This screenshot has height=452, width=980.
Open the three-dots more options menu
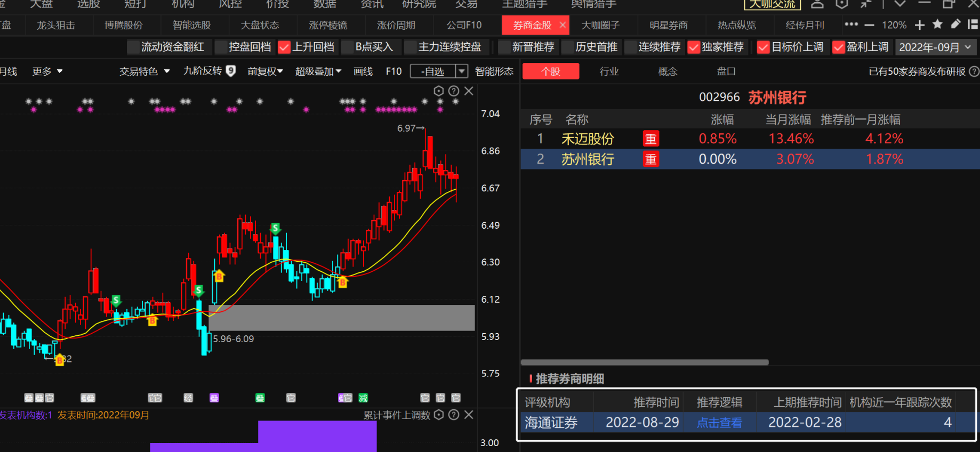pyautogui.click(x=852, y=25)
